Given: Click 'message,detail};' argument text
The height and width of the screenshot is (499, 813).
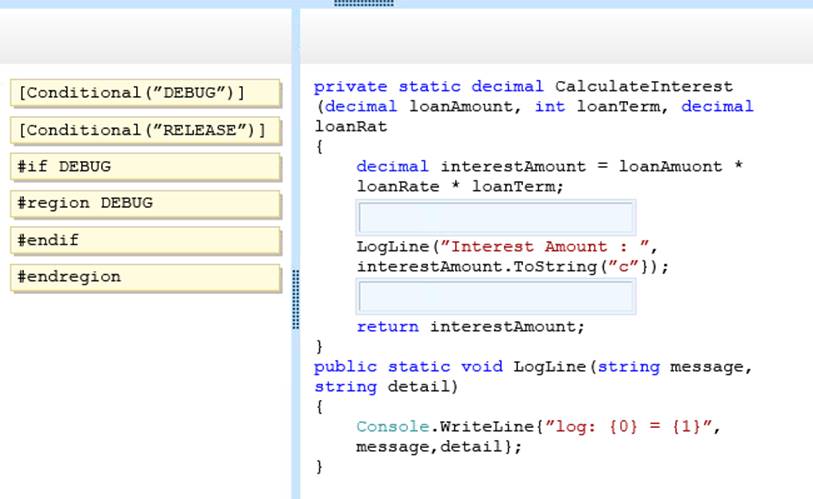Looking at the screenshot, I should (x=439, y=447).
